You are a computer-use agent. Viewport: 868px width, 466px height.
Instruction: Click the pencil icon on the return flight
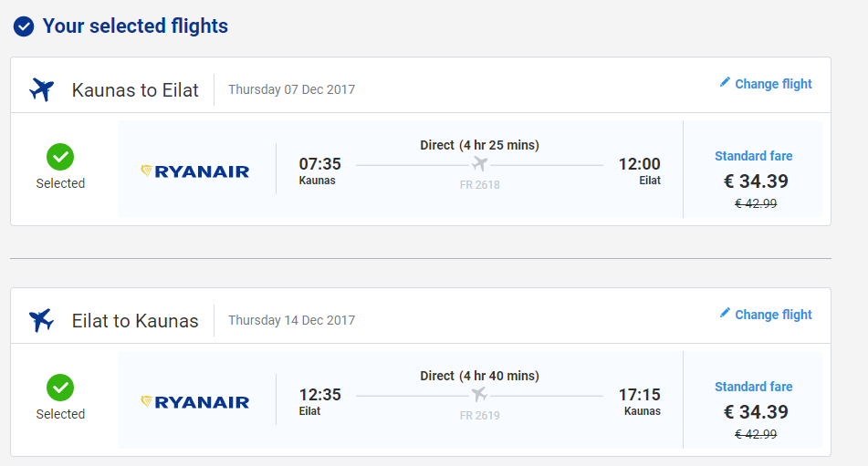point(725,313)
